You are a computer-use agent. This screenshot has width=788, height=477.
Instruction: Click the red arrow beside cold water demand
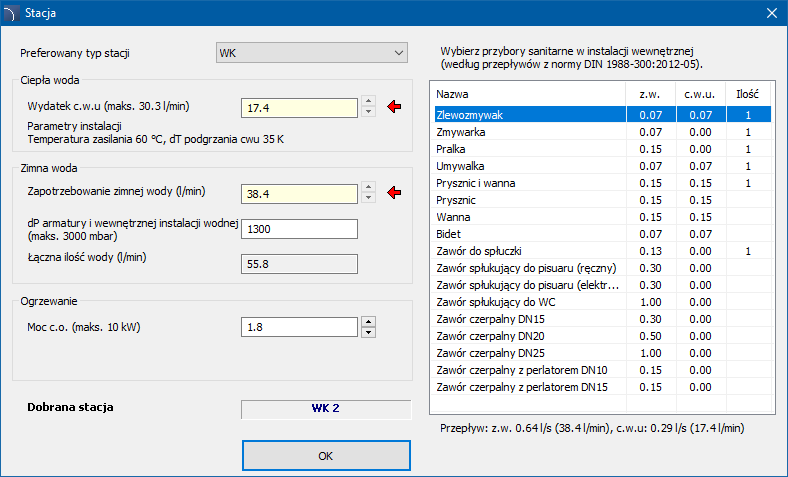[393, 191]
